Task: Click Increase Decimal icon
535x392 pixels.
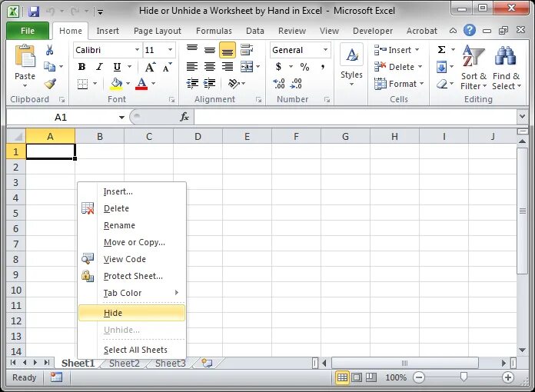Action: [x=279, y=84]
